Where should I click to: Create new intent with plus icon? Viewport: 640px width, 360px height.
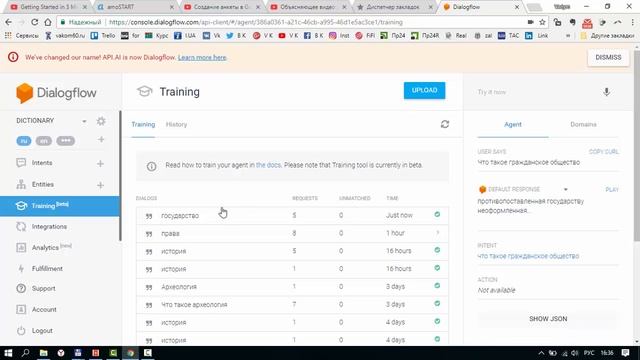100,163
